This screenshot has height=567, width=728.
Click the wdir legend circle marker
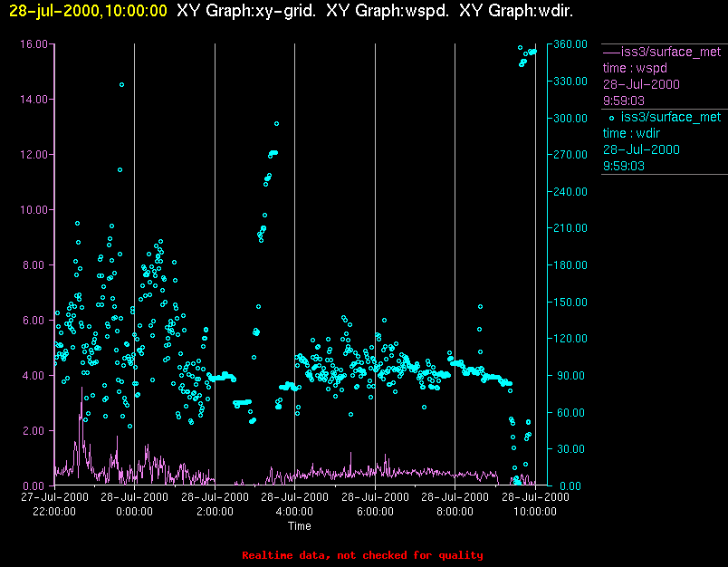(x=611, y=118)
